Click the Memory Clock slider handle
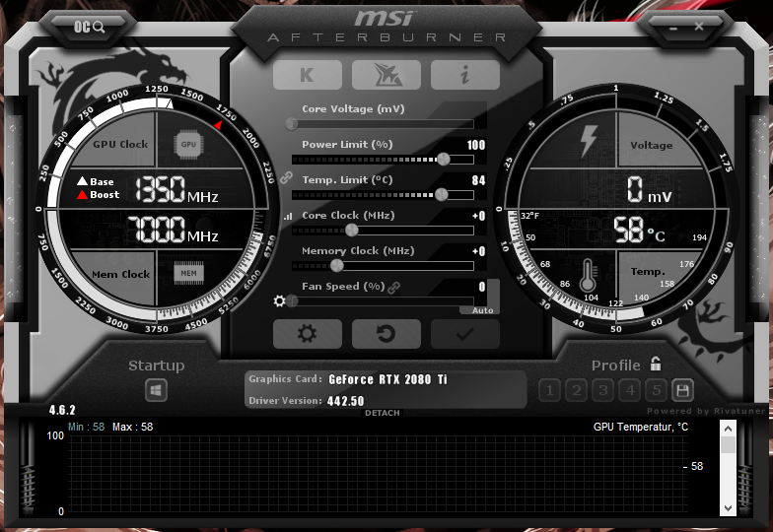Image resolution: width=773 pixels, height=532 pixels. 337,266
